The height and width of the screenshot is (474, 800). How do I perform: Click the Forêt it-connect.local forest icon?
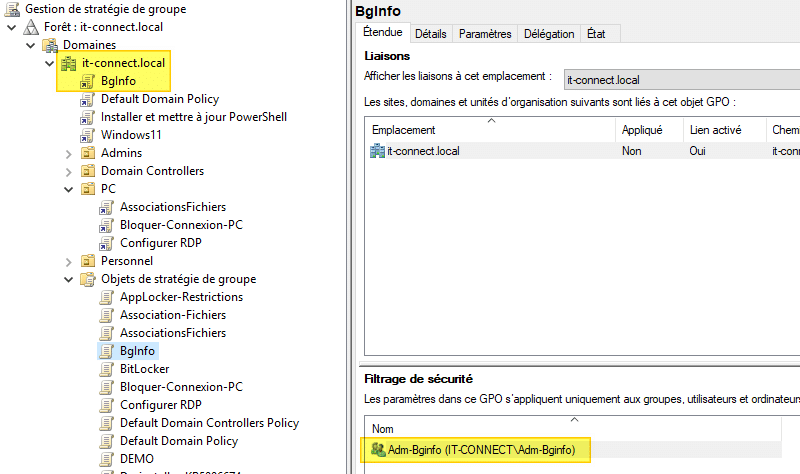tap(31, 27)
